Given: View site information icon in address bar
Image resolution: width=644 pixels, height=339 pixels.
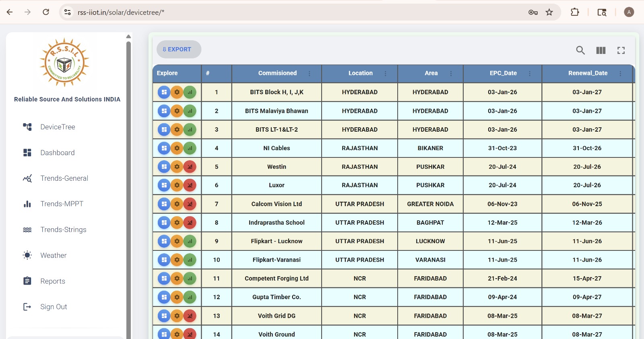Looking at the screenshot, I should 68,12.
